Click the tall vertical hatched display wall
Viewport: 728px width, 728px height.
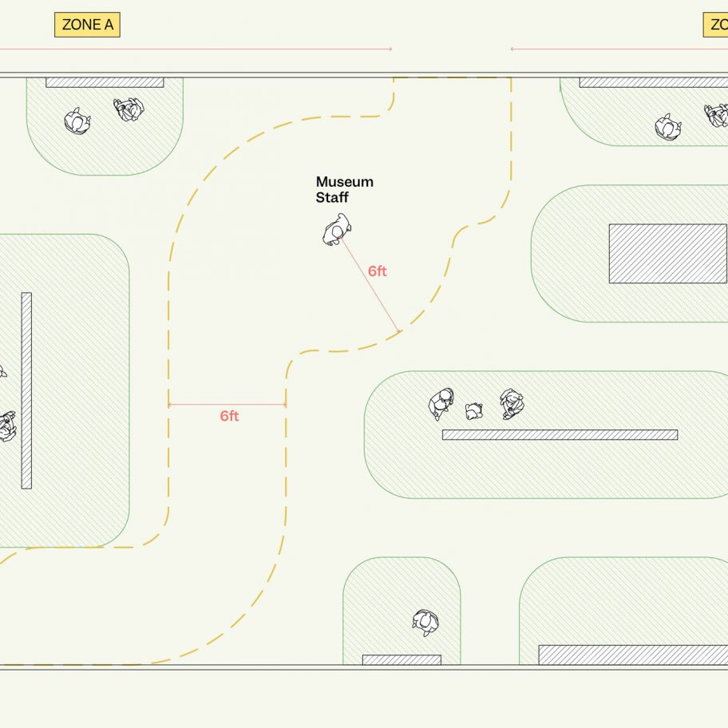click(x=26, y=390)
